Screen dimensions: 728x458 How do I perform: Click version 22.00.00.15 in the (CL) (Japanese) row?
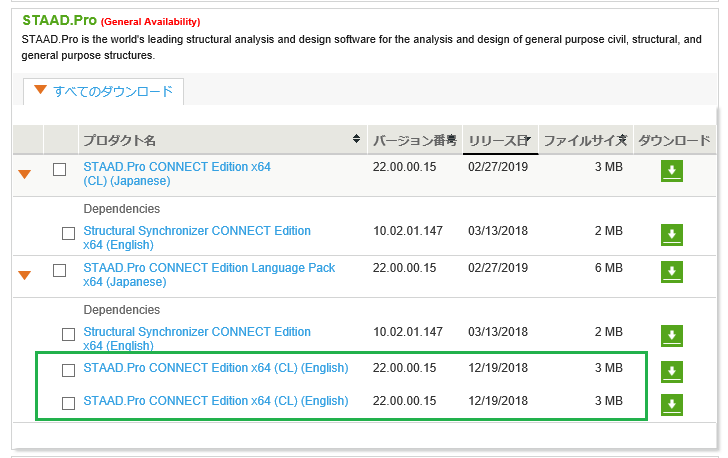click(404, 167)
